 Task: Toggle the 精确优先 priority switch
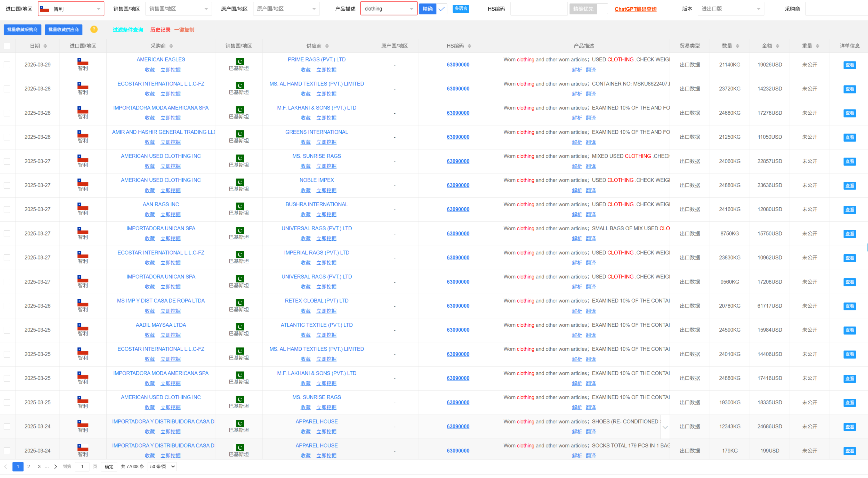pos(589,9)
